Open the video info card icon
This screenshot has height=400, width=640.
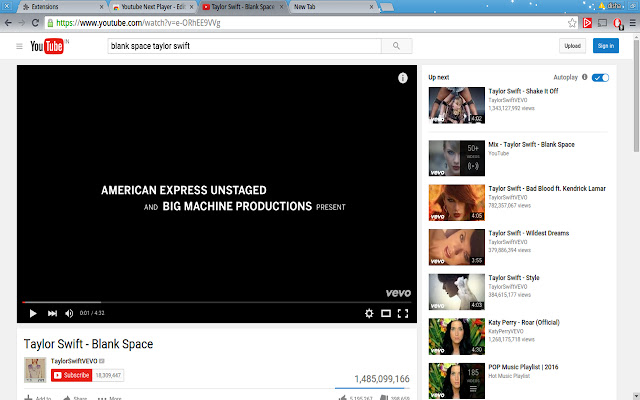point(402,78)
